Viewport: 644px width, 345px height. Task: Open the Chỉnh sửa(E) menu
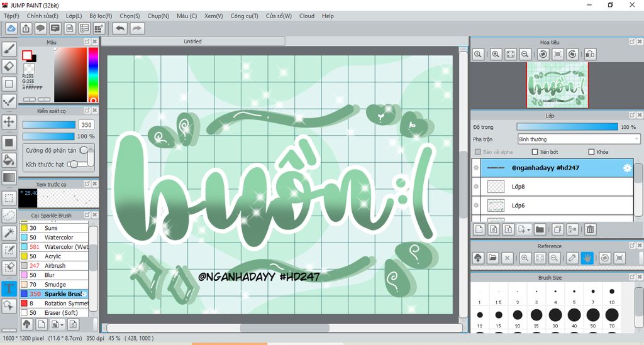(43, 16)
